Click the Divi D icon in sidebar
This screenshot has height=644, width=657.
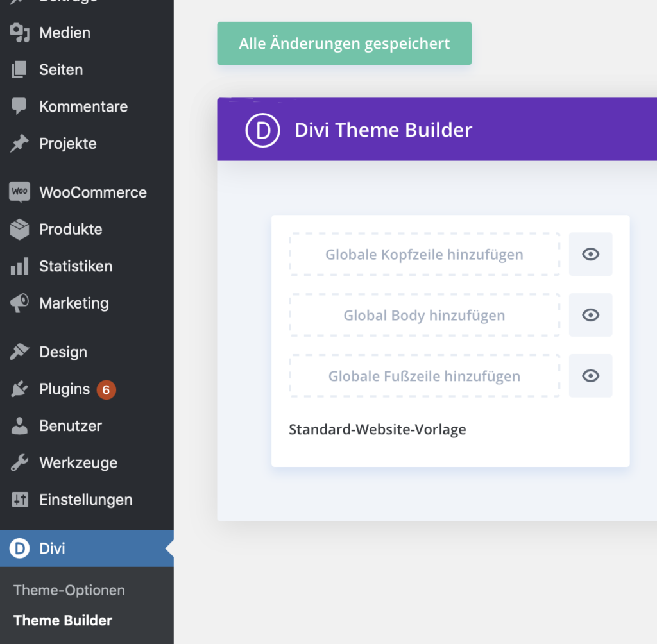point(19,548)
